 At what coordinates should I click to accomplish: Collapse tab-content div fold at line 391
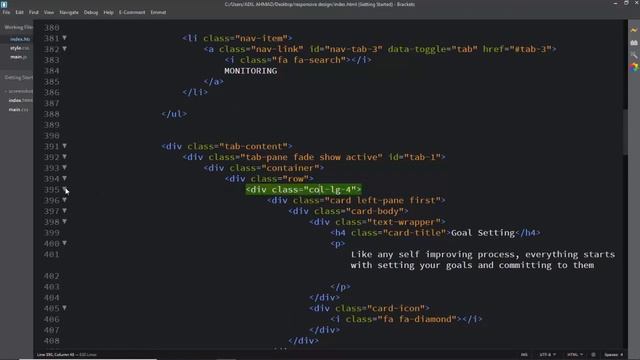[64, 146]
